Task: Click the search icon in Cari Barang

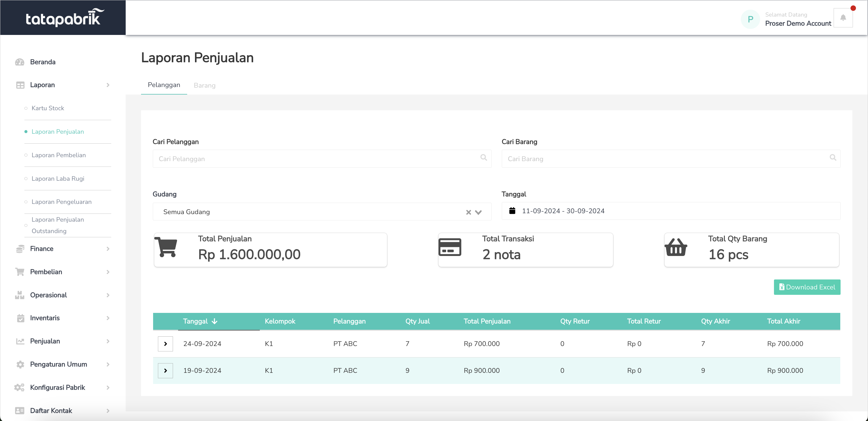Action: pos(833,157)
